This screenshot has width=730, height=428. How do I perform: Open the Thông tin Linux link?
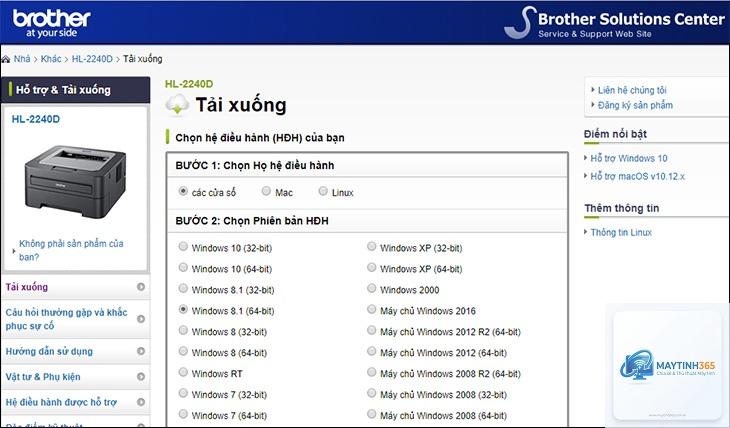coord(621,232)
